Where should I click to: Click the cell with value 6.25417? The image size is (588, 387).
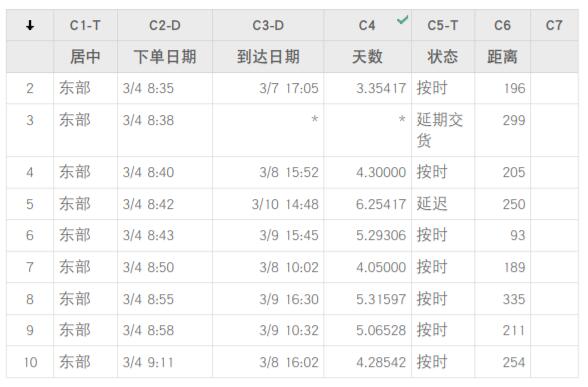click(x=368, y=204)
